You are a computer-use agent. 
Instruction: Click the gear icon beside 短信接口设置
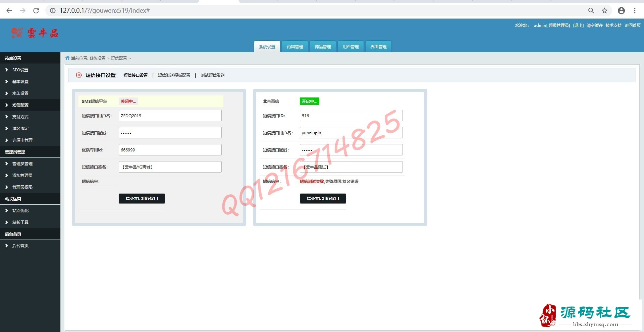pos(78,75)
